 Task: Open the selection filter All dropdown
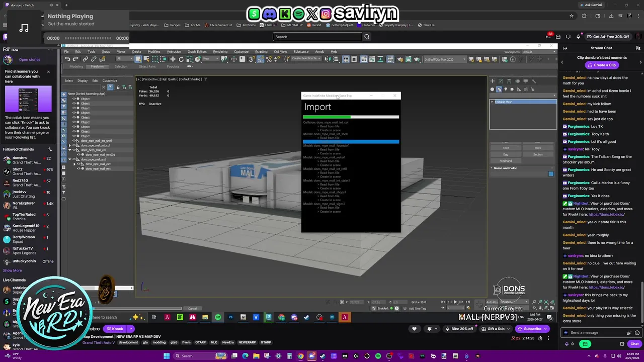[x=125, y=58]
